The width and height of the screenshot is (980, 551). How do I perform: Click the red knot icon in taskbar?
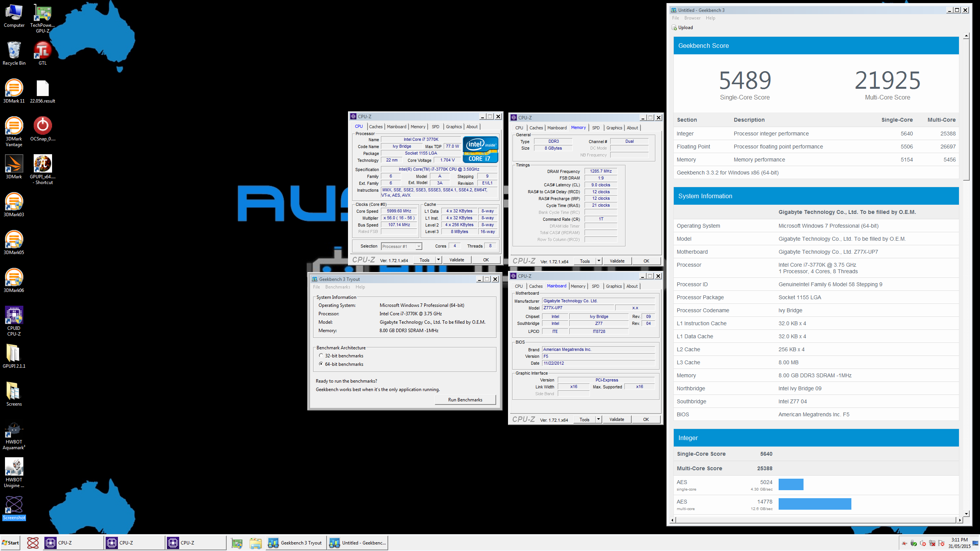(33, 543)
